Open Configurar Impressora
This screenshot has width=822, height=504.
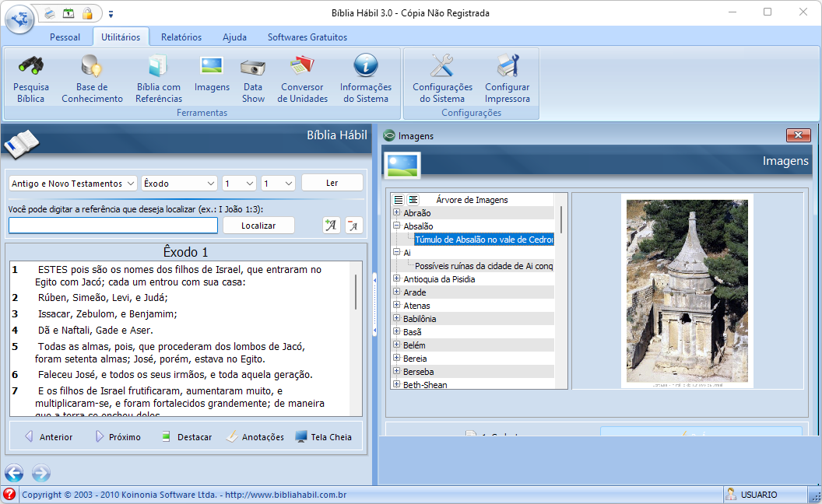coord(507,79)
